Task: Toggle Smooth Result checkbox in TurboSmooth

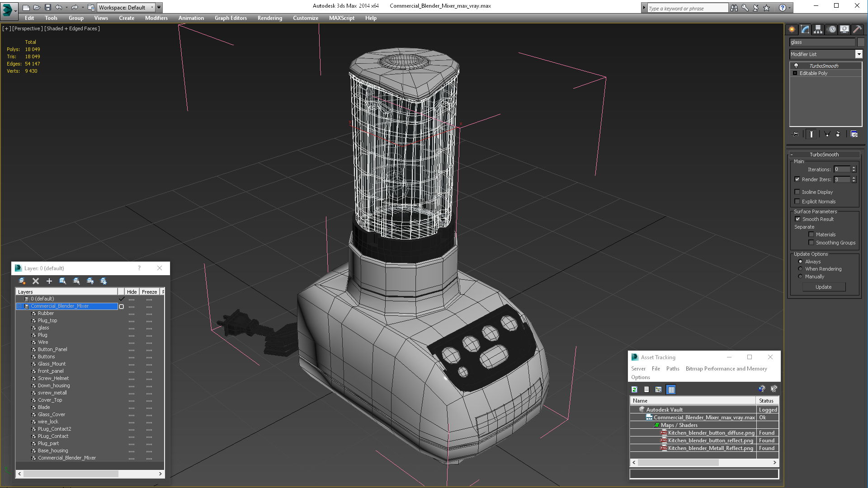Action: [797, 219]
